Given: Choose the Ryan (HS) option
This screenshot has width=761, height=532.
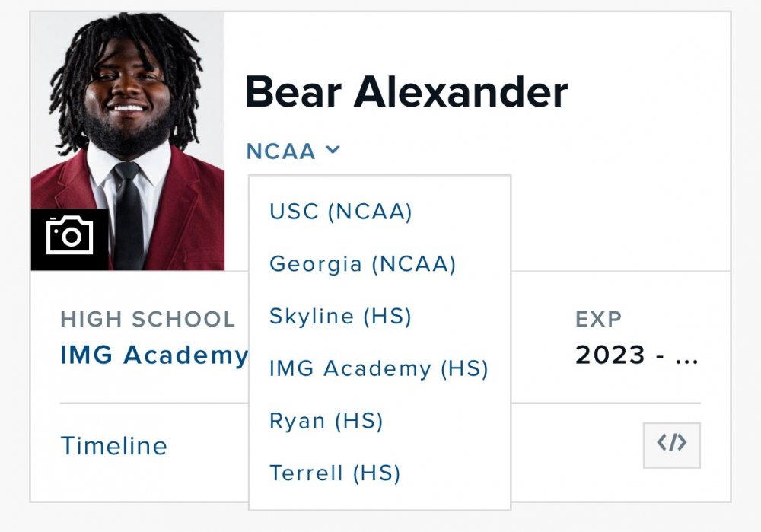Looking at the screenshot, I should [326, 421].
